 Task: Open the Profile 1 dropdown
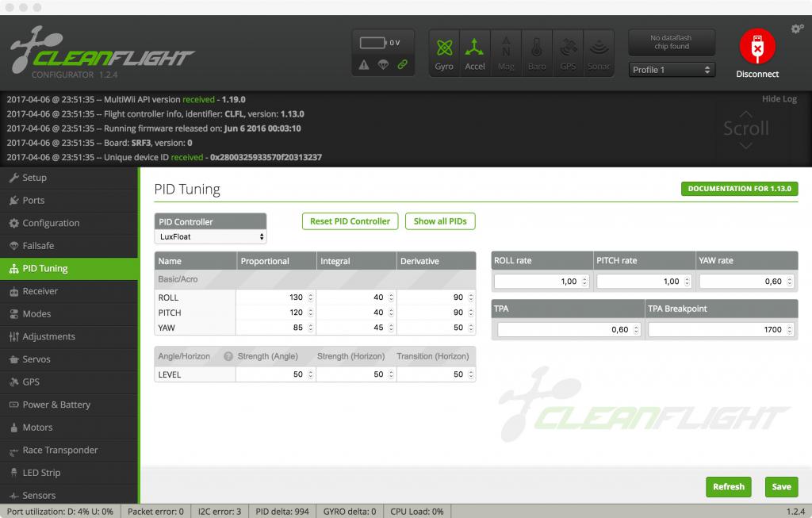[672, 70]
